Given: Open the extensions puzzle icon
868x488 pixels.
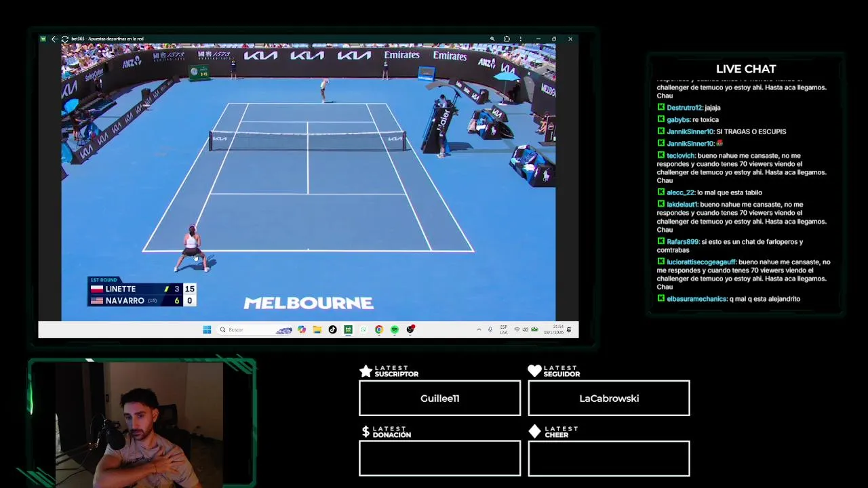Looking at the screenshot, I should click(x=507, y=39).
